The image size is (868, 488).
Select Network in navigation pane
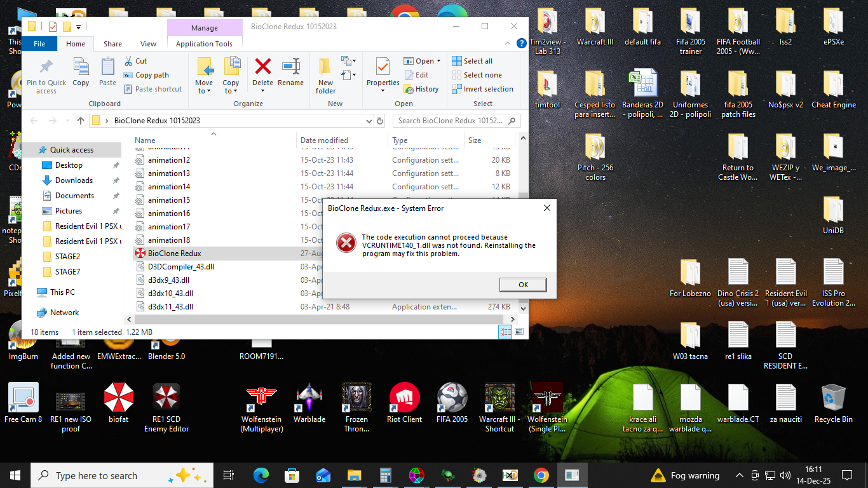[x=64, y=313]
